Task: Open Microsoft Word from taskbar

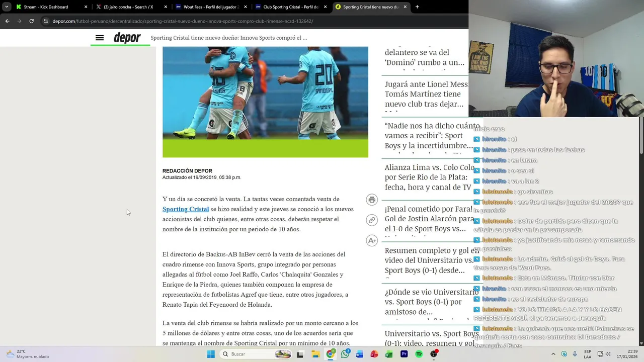Action: coord(359,354)
